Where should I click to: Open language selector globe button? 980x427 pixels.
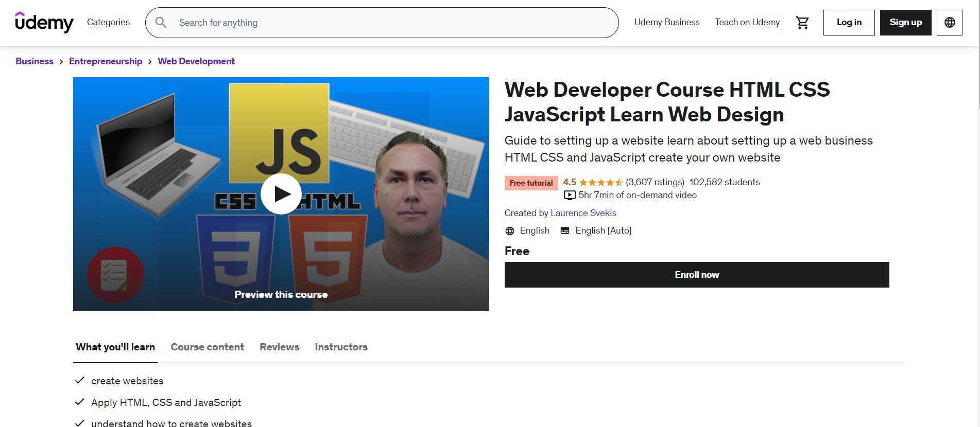pos(950,23)
